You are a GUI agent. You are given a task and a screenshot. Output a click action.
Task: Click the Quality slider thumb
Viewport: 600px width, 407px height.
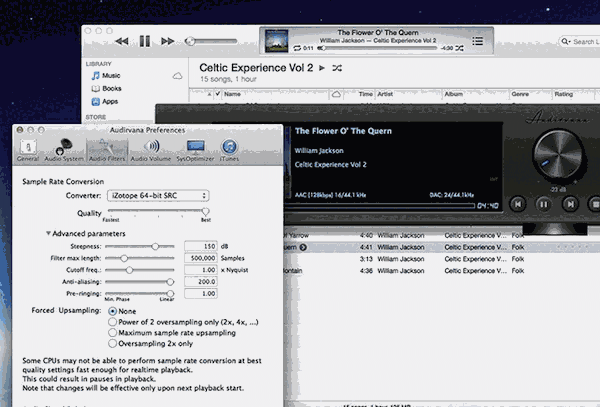(205, 211)
